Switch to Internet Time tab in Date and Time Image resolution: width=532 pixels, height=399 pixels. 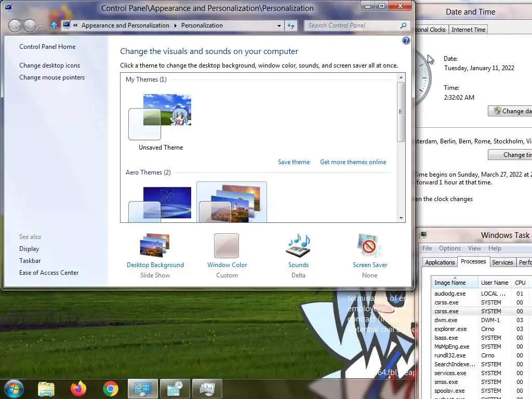coord(468,30)
